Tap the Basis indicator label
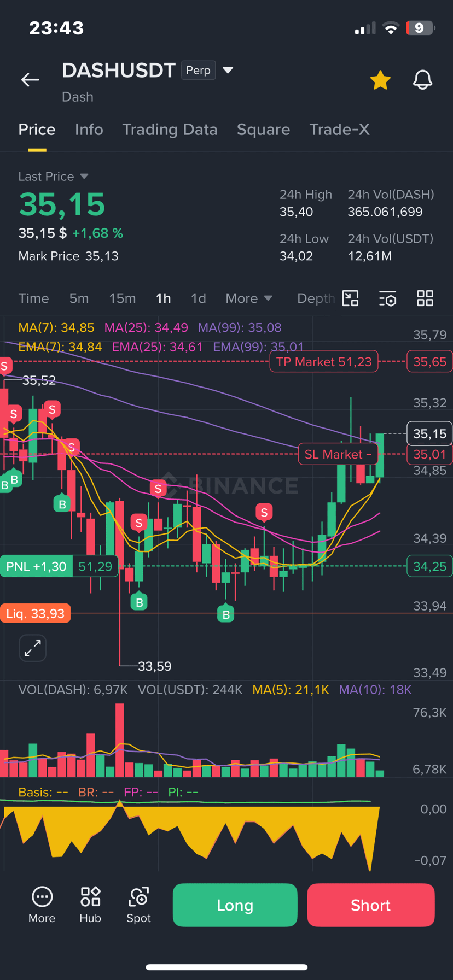The image size is (453, 980). [43, 792]
